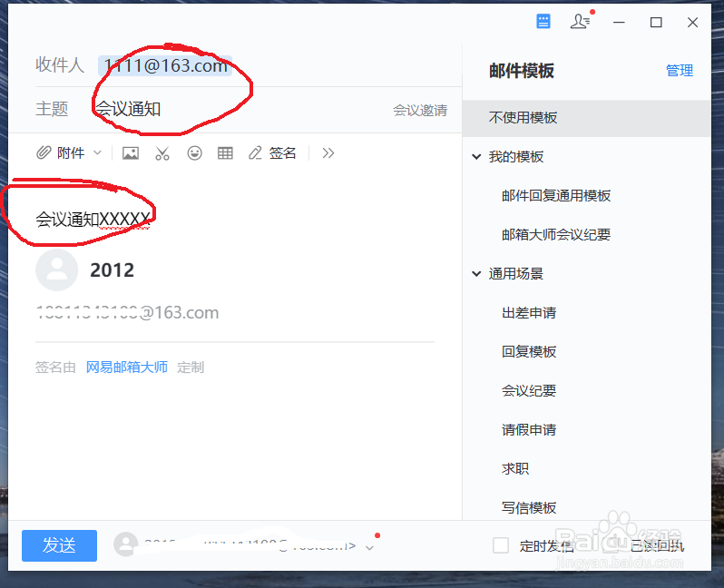This screenshot has width=724, height=588.
Task: Select the 请假申请 template
Action: point(529,430)
